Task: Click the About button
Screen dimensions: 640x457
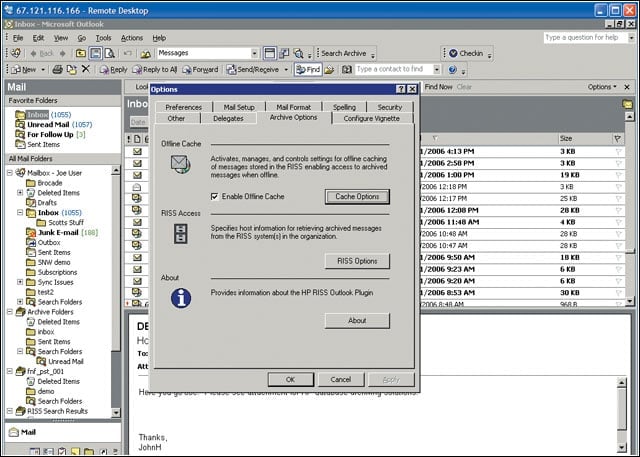Action: click(x=357, y=321)
